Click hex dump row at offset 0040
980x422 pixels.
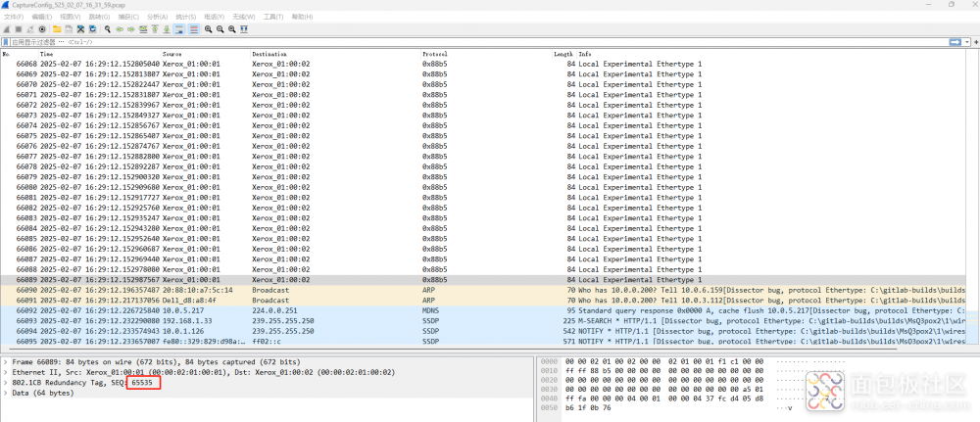point(665,398)
